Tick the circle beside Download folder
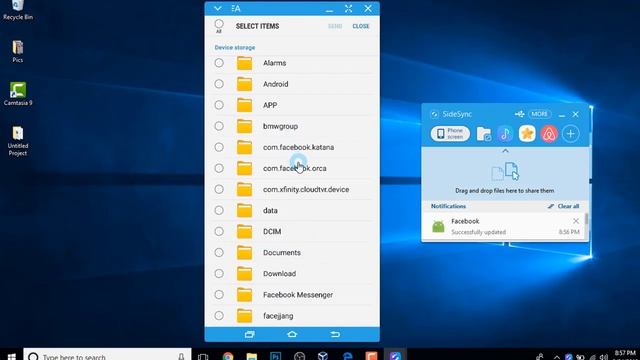The height and width of the screenshot is (360, 640). [x=219, y=273]
